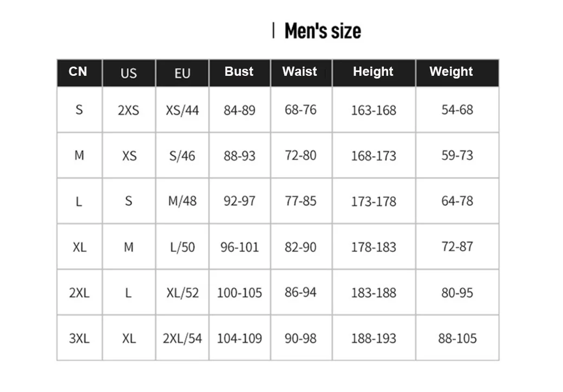Click the Bust column header
Screen dimensions: 563x392
[239, 72]
